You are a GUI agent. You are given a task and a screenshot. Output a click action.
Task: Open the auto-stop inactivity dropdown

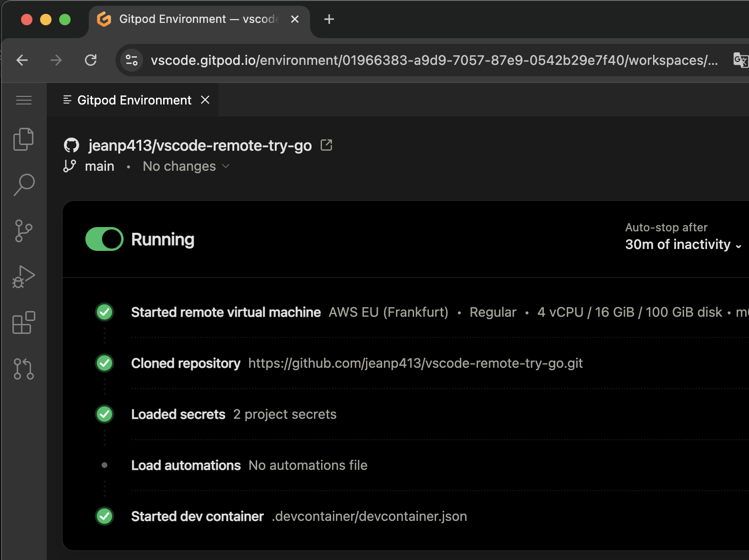[x=683, y=244]
